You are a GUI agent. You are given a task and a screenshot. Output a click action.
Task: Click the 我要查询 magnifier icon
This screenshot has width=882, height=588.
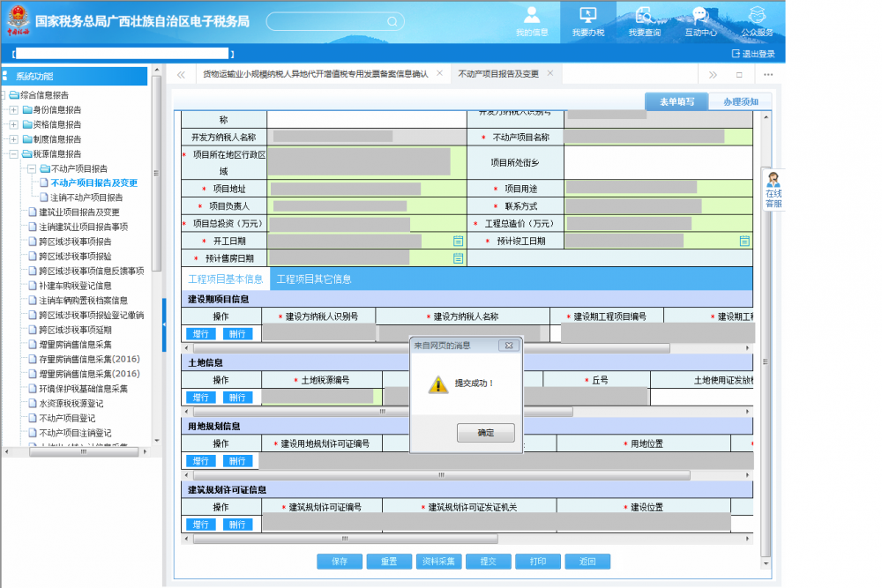coord(644,16)
